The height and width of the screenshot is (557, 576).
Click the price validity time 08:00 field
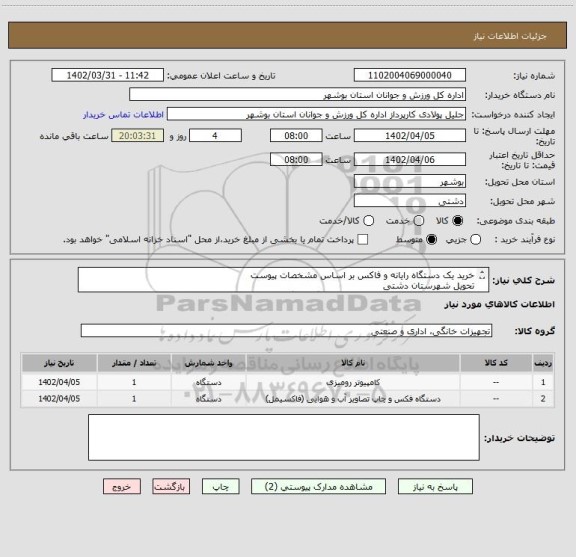pos(296,159)
